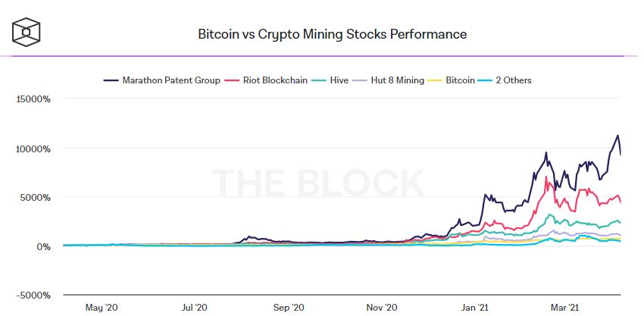Expand the 2 Others legend entry
The height and width of the screenshot is (316, 644).
pos(504,80)
